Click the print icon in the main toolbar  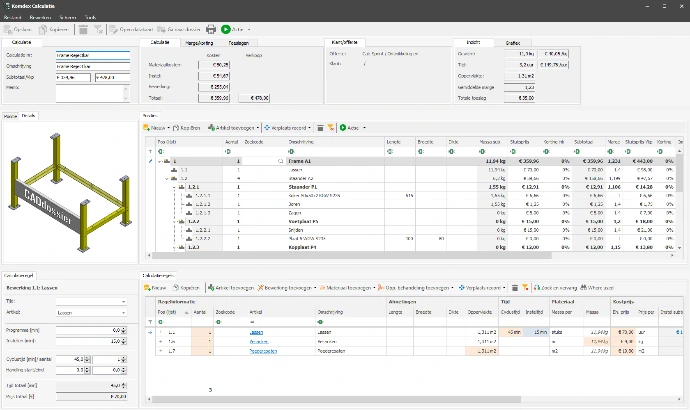211,30
